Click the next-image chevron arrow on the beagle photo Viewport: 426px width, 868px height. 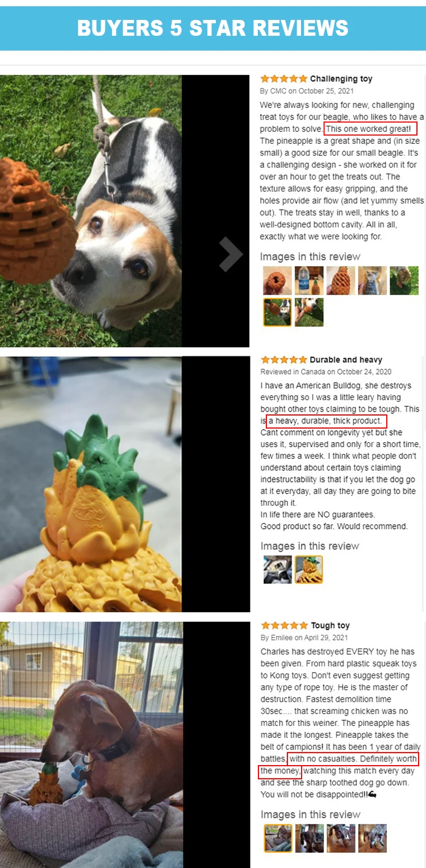[231, 254]
